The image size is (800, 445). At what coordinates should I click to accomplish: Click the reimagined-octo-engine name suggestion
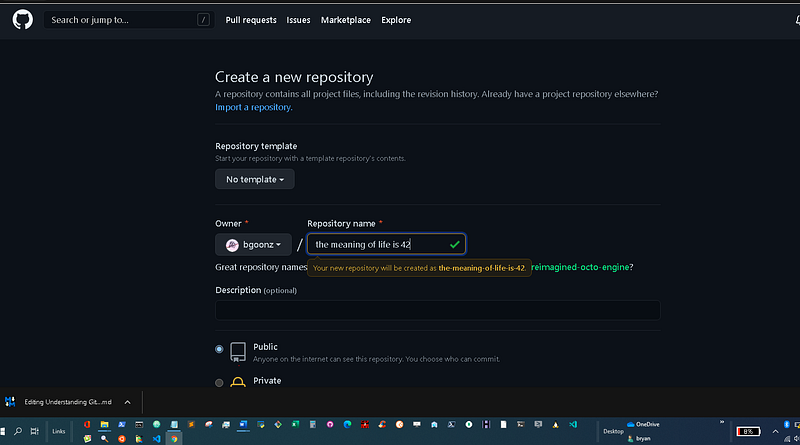(x=580, y=267)
